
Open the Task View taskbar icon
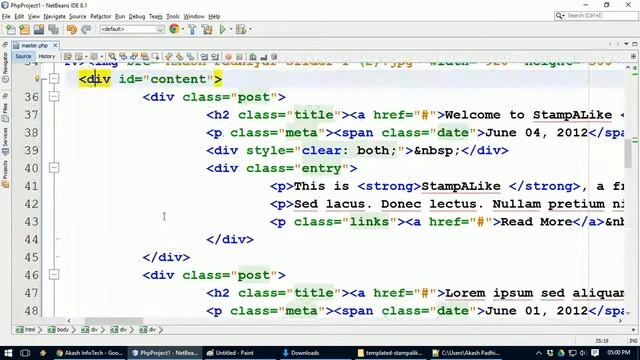(x=25, y=353)
